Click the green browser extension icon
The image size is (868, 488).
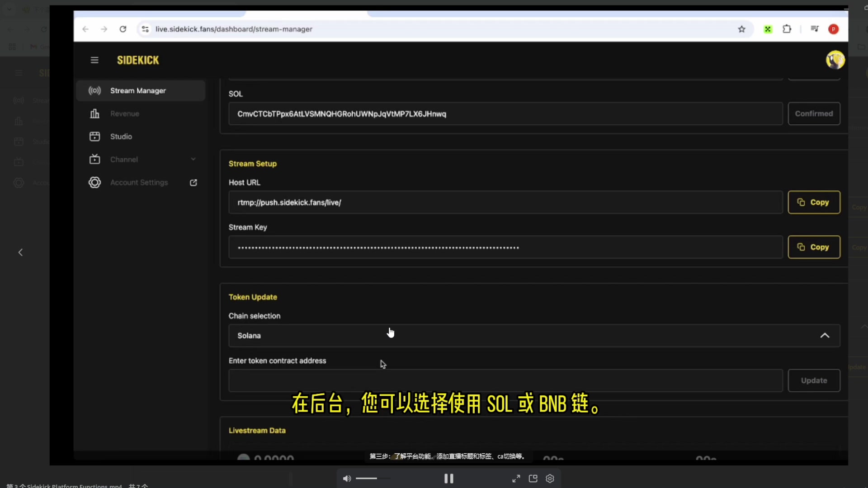pos(768,29)
